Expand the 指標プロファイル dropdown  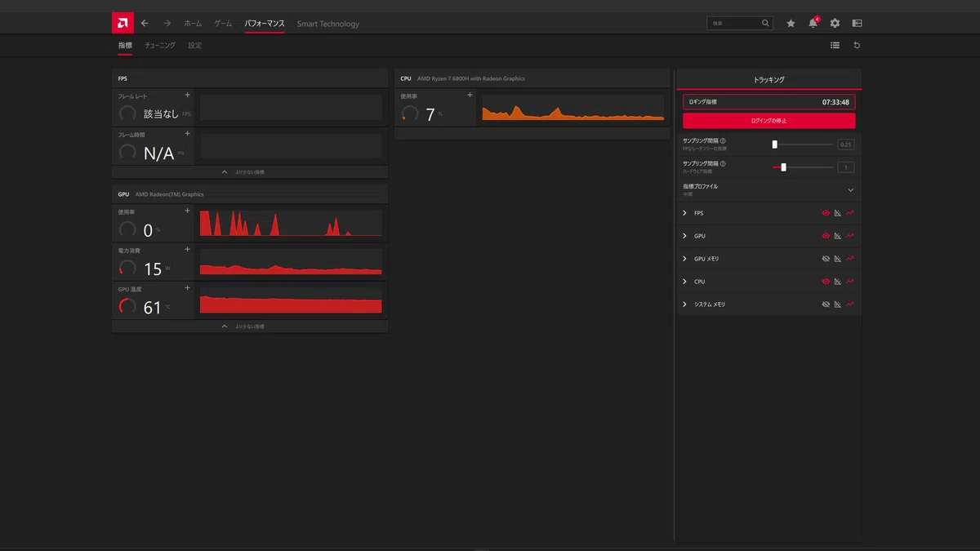click(x=768, y=189)
